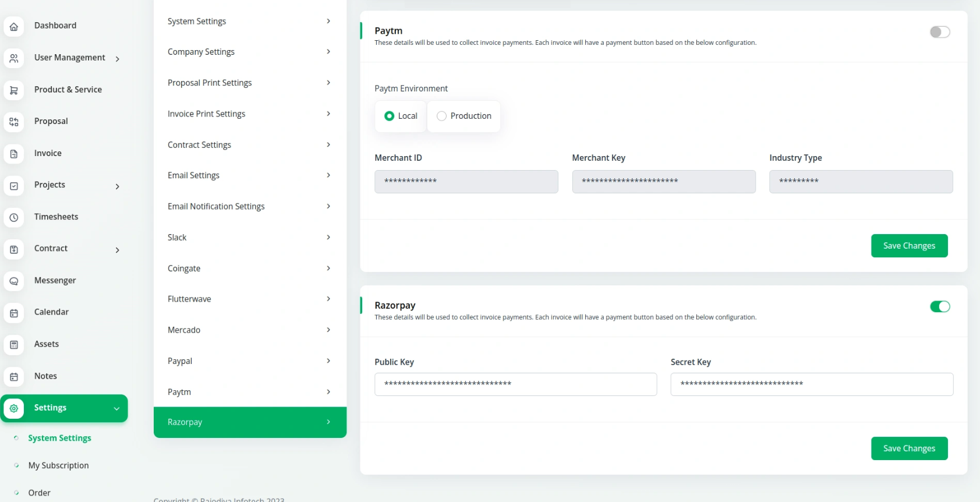The width and height of the screenshot is (980, 502).
Task: Disable the Razorpay payment toggle
Action: pyautogui.click(x=940, y=306)
